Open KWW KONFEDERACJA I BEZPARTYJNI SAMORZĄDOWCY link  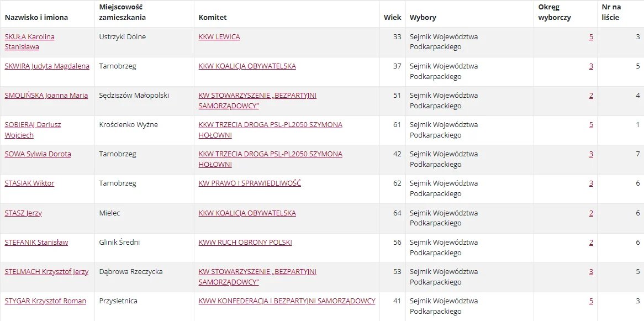pos(287,301)
